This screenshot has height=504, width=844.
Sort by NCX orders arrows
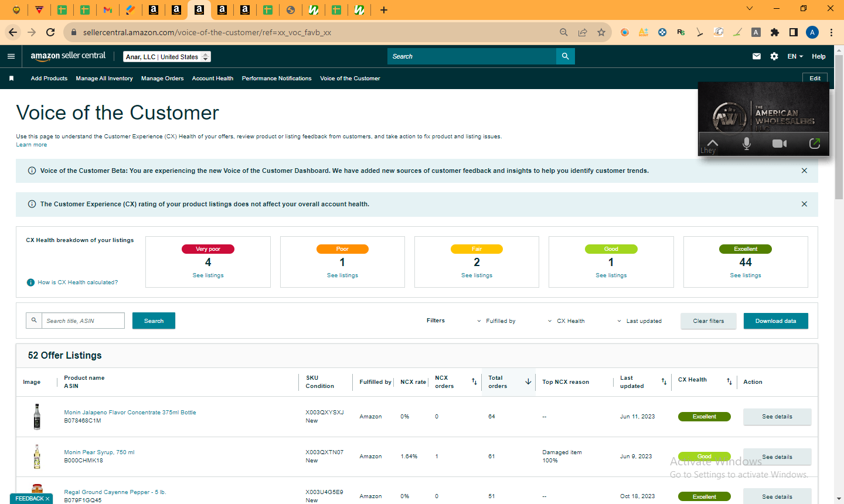point(474,382)
